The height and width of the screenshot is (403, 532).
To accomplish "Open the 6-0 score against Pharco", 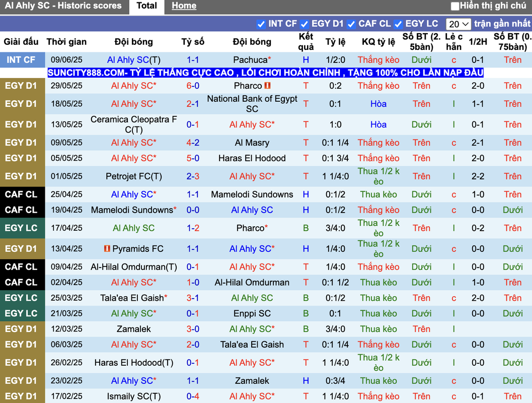I will pos(193,86).
